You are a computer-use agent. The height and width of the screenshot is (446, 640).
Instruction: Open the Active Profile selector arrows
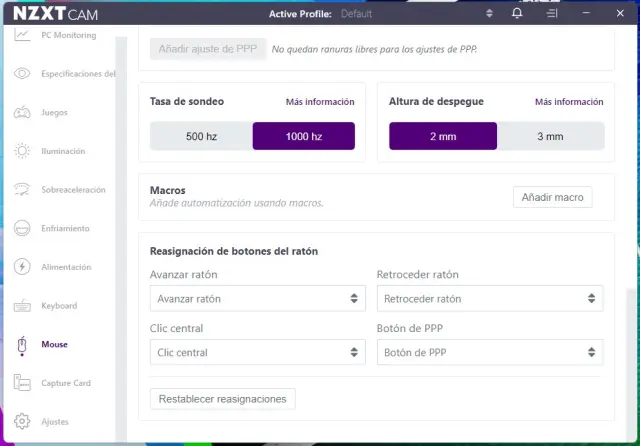[489, 13]
